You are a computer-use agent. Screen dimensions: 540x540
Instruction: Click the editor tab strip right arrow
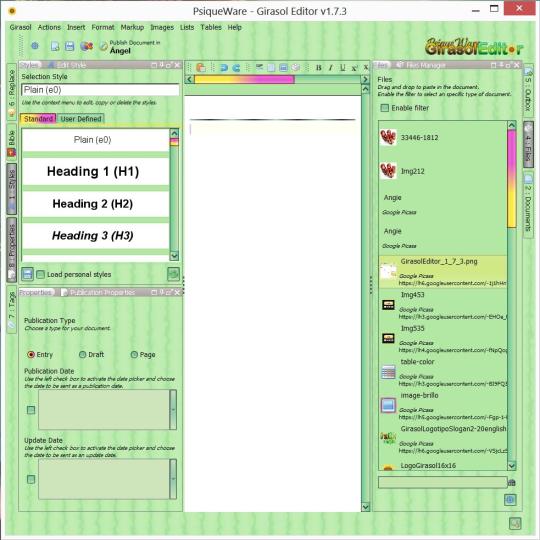point(365,80)
